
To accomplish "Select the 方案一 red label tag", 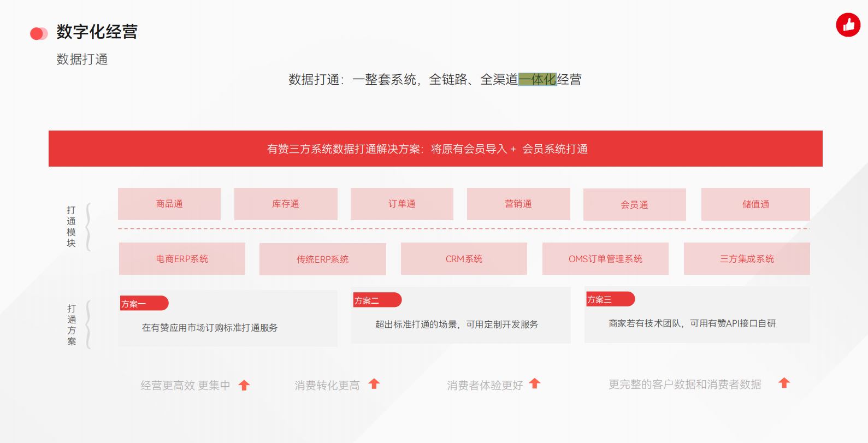I will pos(144,303).
